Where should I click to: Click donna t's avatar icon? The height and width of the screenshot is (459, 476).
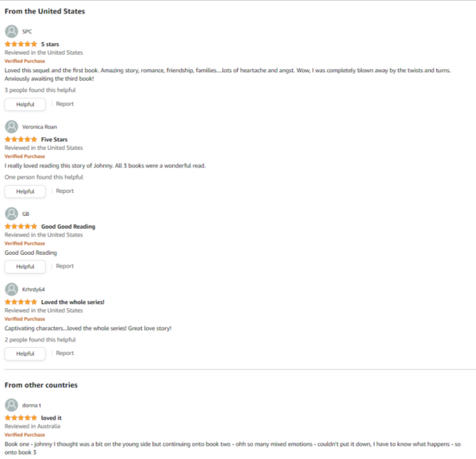tap(12, 405)
